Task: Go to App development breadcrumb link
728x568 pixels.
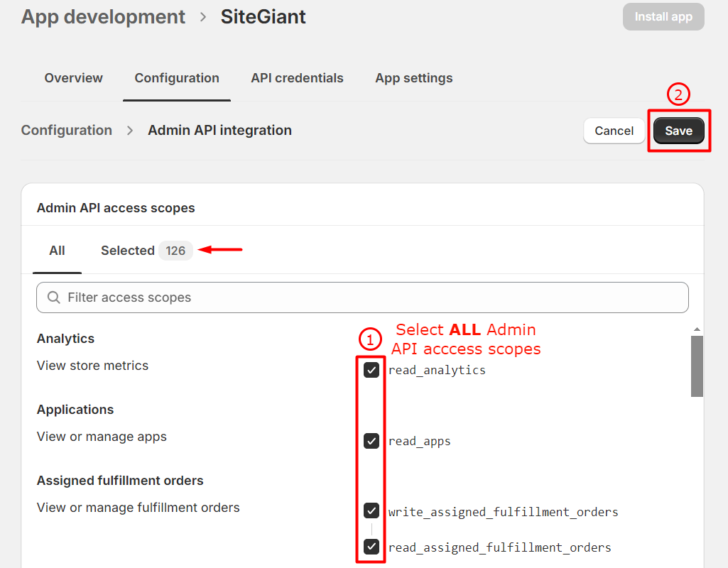Action: click(103, 17)
